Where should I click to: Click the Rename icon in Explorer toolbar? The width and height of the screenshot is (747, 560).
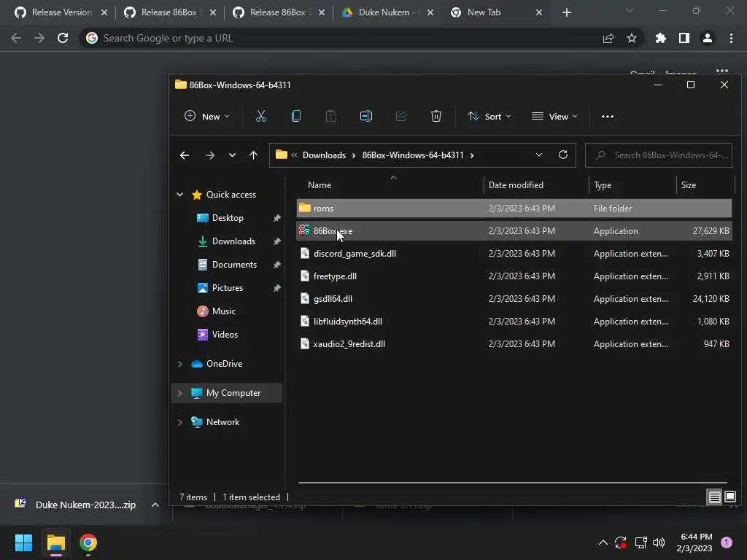[366, 116]
